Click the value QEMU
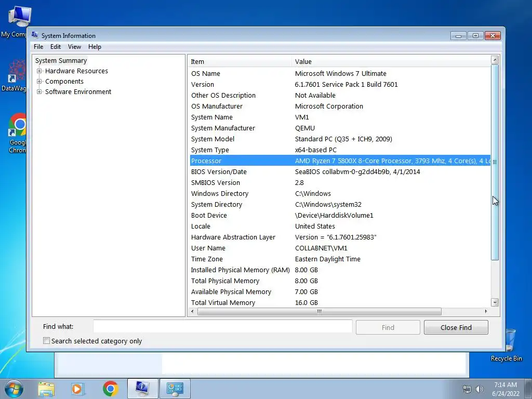The image size is (532, 399). coord(304,128)
